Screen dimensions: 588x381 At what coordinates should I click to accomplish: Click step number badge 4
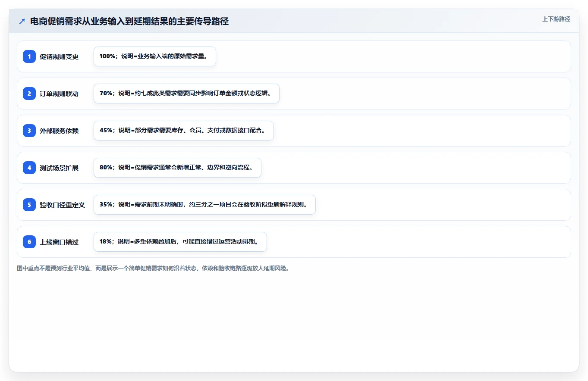tap(29, 168)
